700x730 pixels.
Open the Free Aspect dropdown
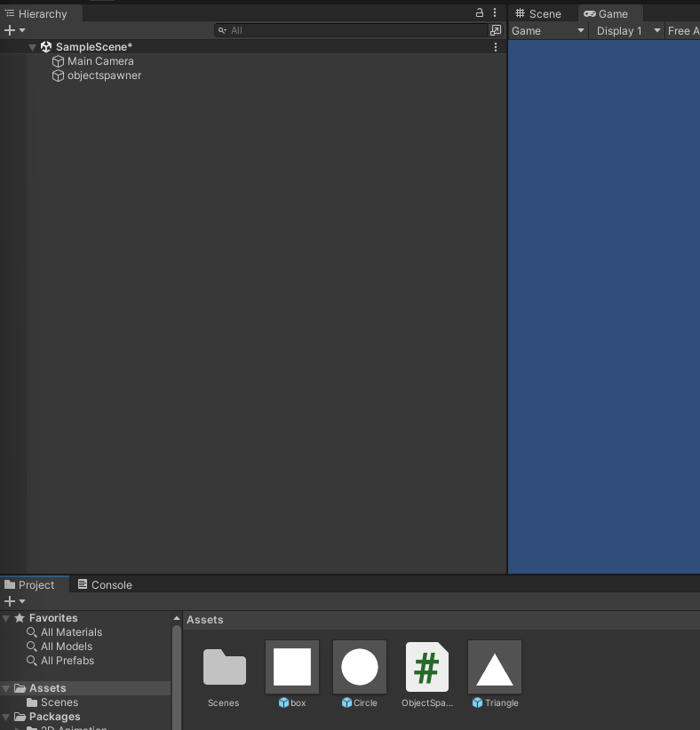pos(683,31)
